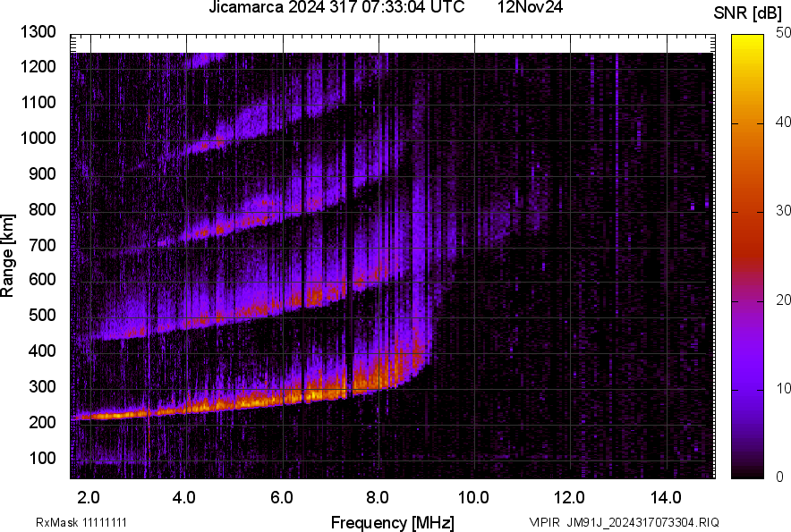Click the 50 value on colorbar scale
The height and width of the screenshot is (532, 791).
click(x=783, y=33)
